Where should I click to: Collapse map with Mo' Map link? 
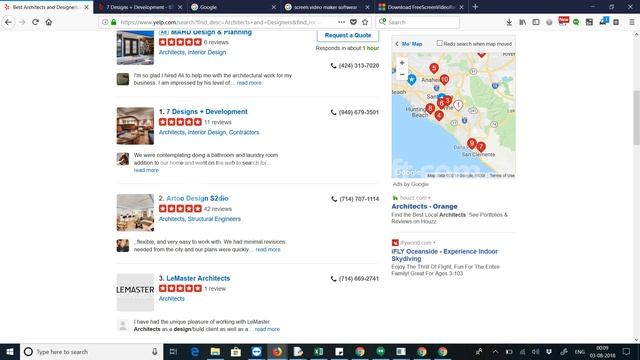(409, 44)
